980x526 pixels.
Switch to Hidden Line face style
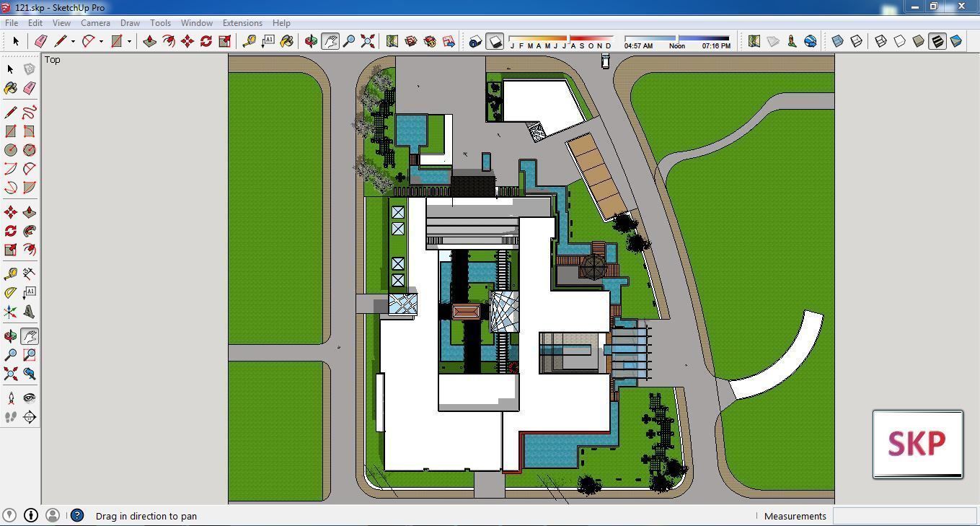pyautogui.click(x=900, y=41)
